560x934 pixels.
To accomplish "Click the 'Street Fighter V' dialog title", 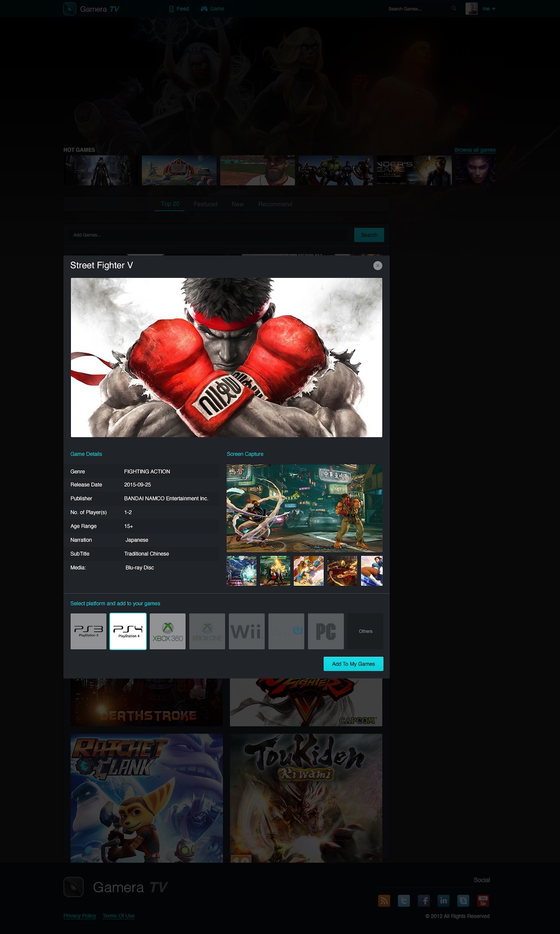I will click(101, 265).
